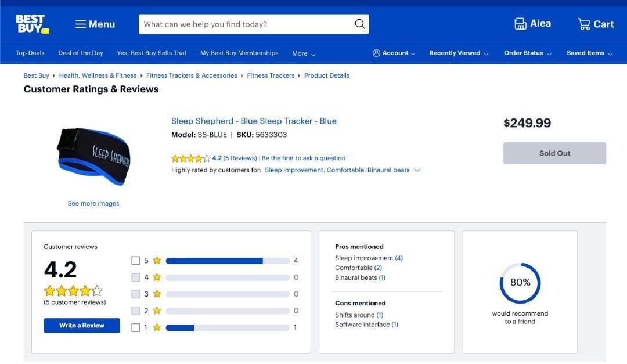Click the star icon in 5-star row
This screenshot has width=627, height=364.
tap(157, 261)
